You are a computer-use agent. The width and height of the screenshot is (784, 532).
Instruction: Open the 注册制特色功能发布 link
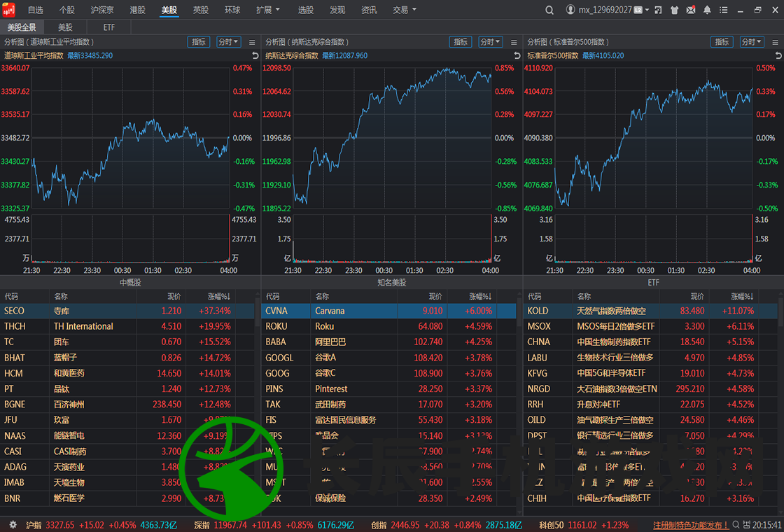[x=691, y=525]
